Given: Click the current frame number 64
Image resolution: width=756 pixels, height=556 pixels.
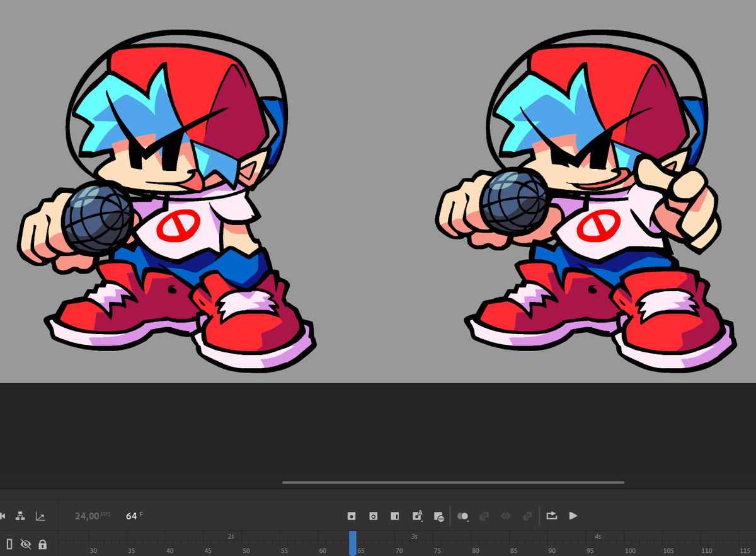Looking at the screenshot, I should pos(132,516).
